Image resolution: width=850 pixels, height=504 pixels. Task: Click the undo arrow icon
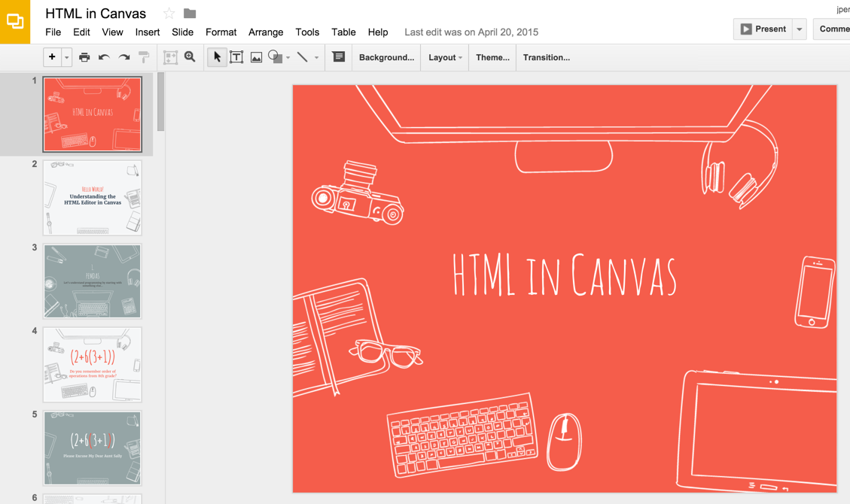104,57
